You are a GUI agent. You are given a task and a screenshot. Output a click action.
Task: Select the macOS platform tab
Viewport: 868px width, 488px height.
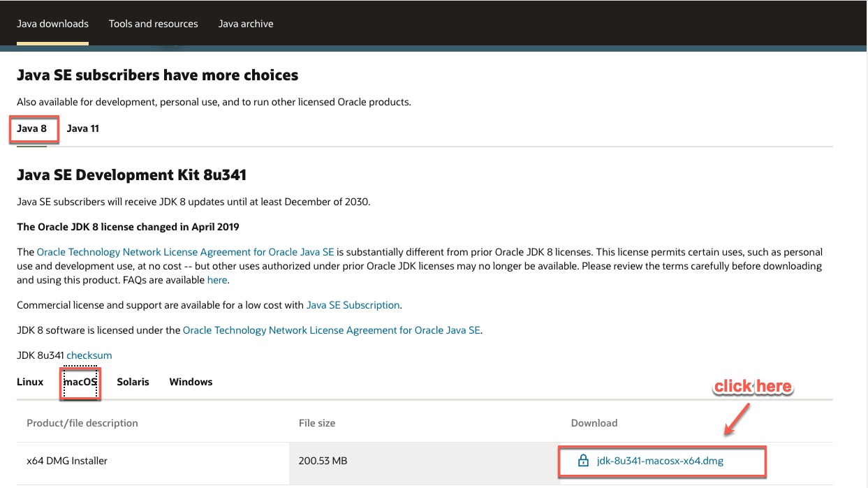[80, 382]
